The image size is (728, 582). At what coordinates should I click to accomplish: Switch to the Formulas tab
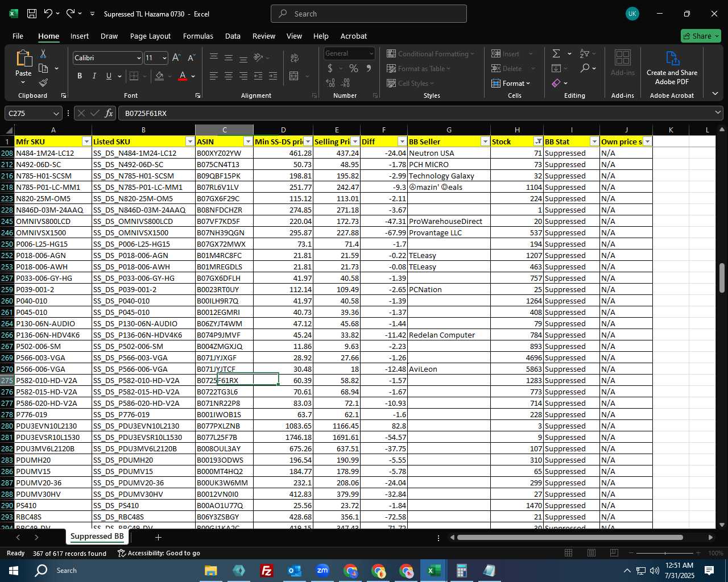pos(198,36)
